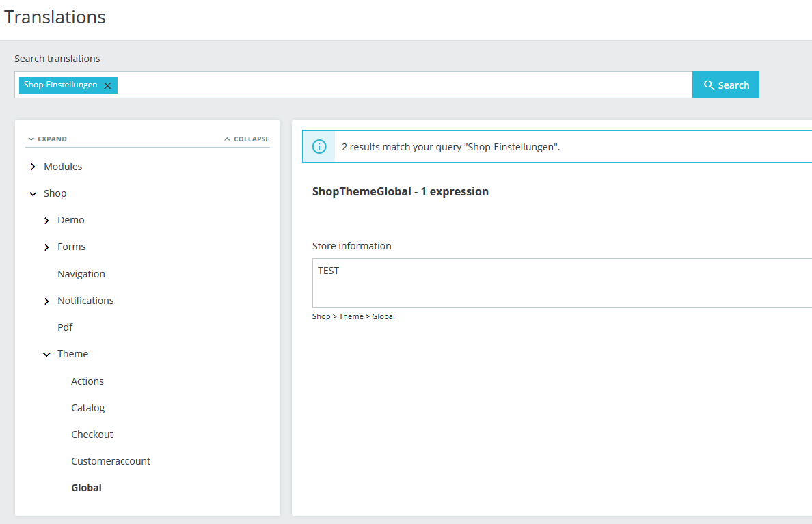Click the Search button
The height and width of the screenshot is (524, 812).
(725, 85)
